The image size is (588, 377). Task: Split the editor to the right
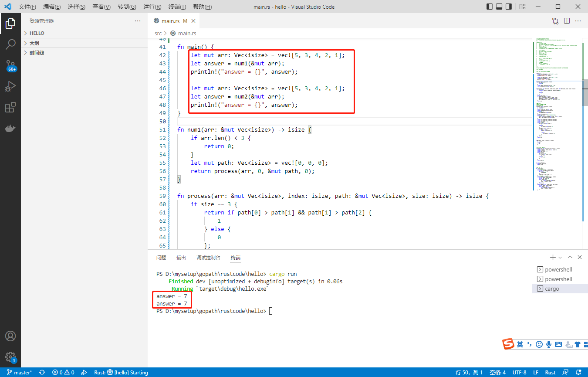click(567, 21)
